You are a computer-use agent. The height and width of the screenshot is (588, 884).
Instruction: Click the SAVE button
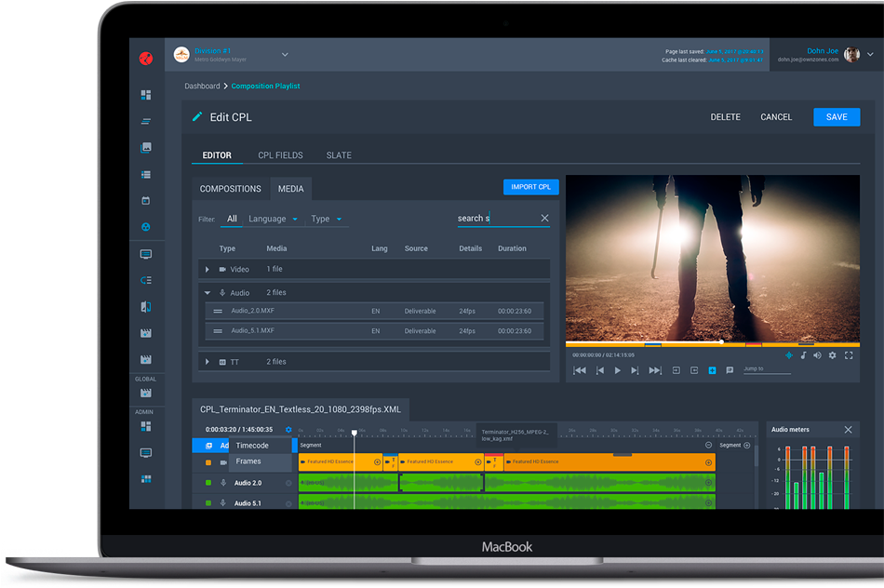tap(836, 117)
